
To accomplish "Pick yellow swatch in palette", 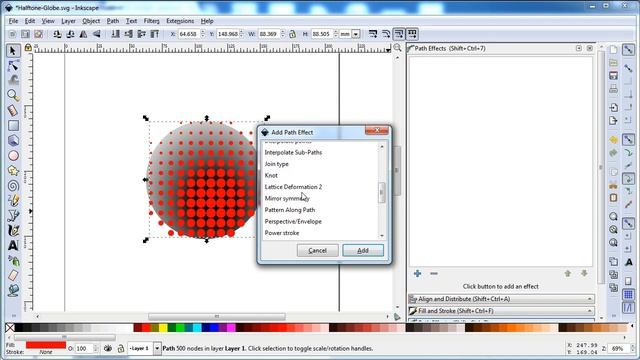I will pos(163,327).
